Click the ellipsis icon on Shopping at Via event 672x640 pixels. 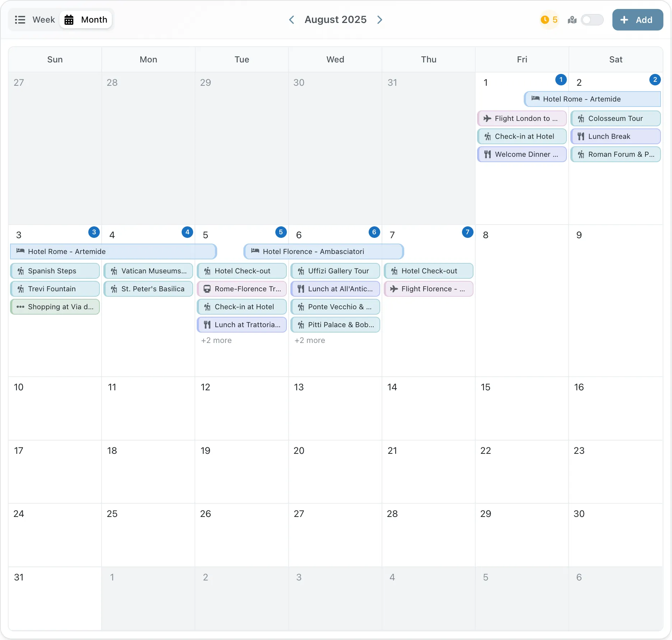tap(20, 307)
